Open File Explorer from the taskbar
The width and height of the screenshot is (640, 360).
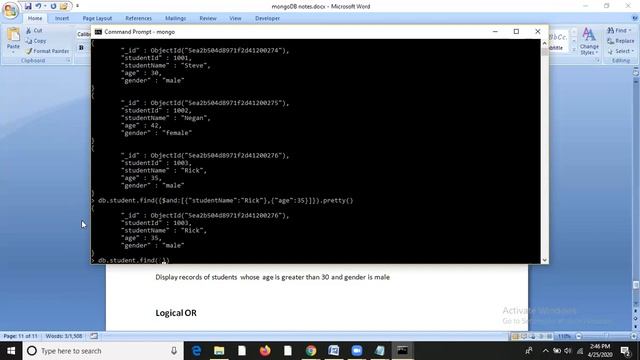pos(219,351)
